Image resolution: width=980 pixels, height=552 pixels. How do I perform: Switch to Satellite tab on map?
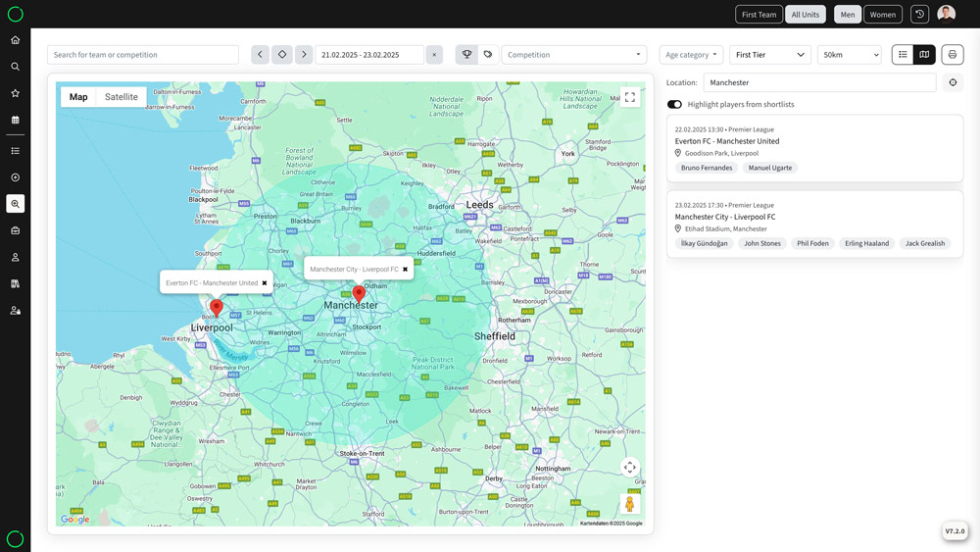[122, 97]
